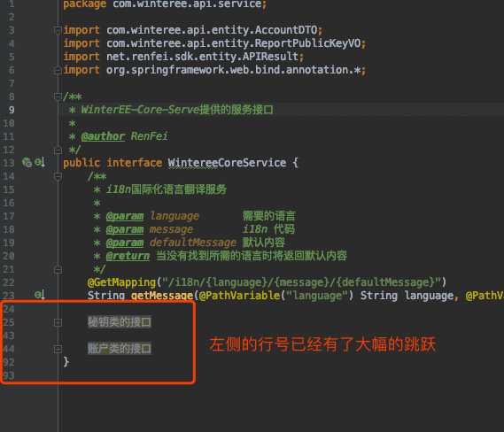Image resolution: width=504 pixels, height=432 pixels.
Task: Collapse the import block fold marker at line 3
Action: [58, 30]
